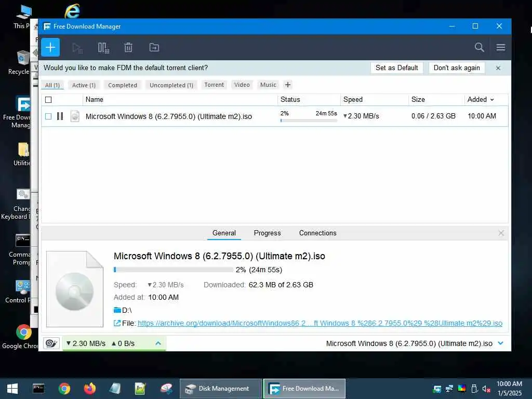The image size is (532, 399).
Task: Check the Windows 8 iso row checkbox
Action: tap(48, 116)
